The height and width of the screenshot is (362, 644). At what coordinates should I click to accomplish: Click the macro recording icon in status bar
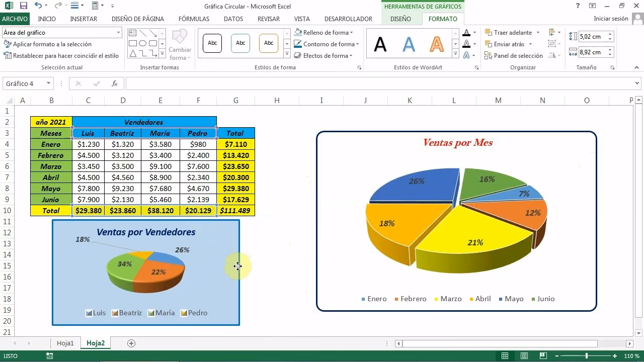(50, 356)
